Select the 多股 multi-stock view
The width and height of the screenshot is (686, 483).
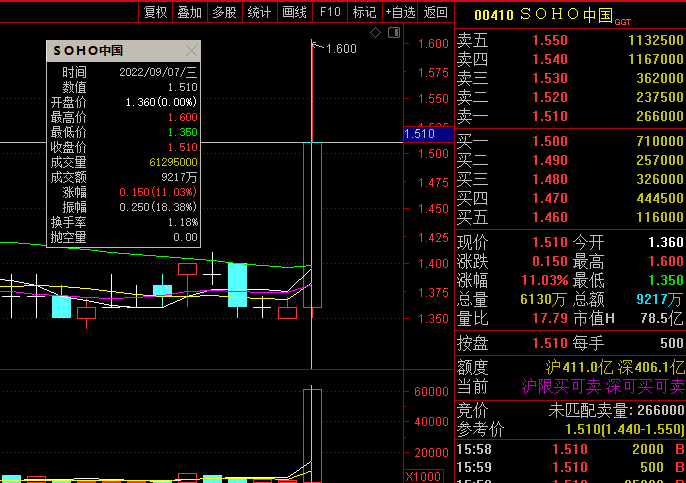(224, 12)
